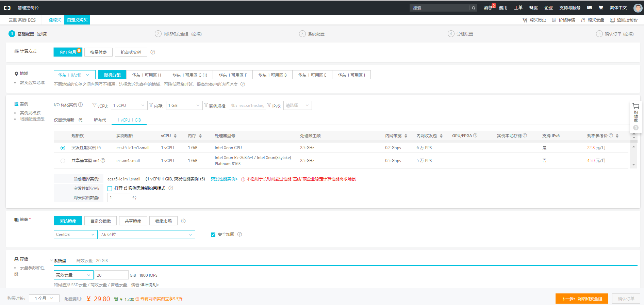Select 抢占式实例 billing method
This screenshot has width=644, height=305.
pos(131,52)
